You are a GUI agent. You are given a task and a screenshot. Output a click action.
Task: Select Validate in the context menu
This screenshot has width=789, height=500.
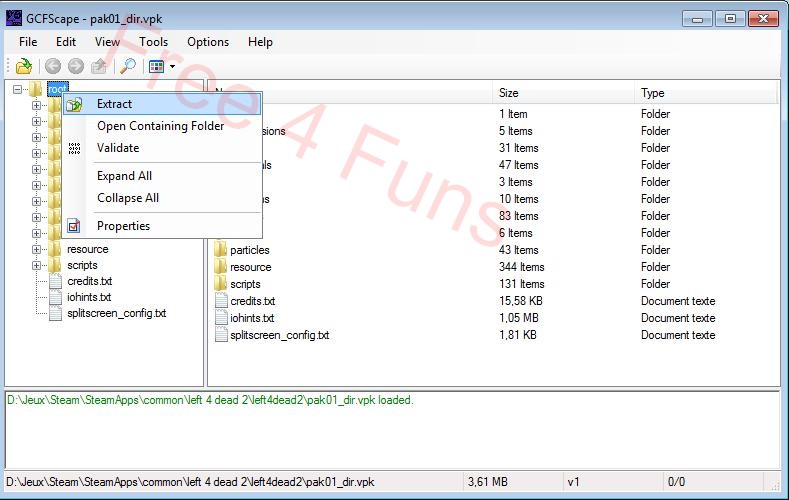click(x=118, y=148)
